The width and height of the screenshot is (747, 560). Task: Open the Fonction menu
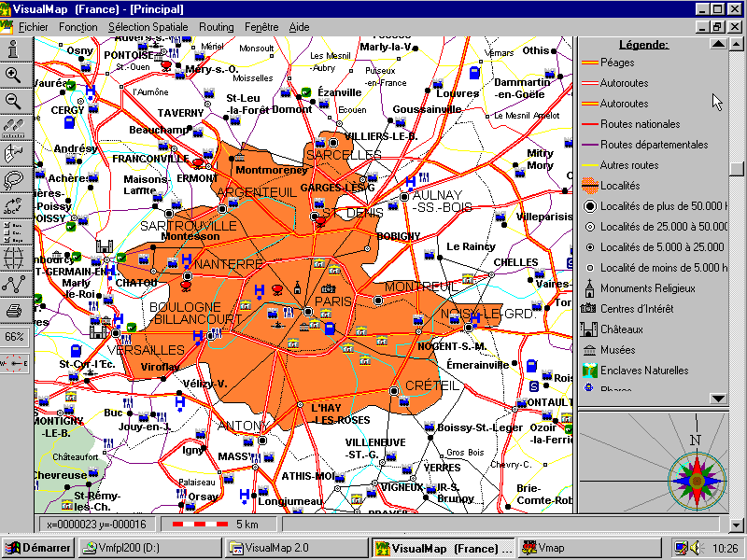tap(78, 27)
